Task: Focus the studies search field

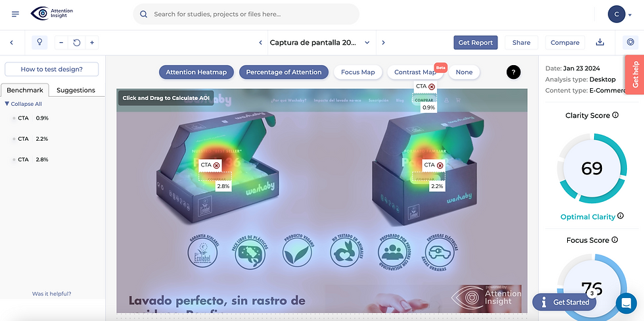Action: 246,14
